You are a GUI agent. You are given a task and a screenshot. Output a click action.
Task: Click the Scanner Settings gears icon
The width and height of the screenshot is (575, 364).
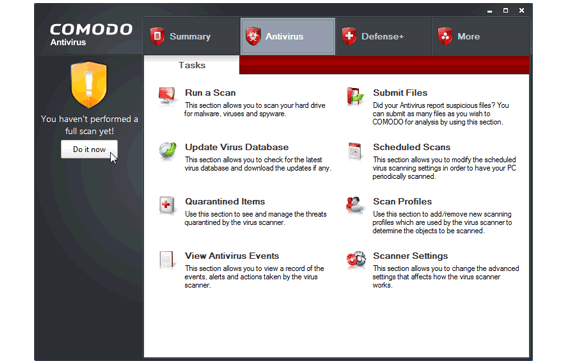pos(356,260)
